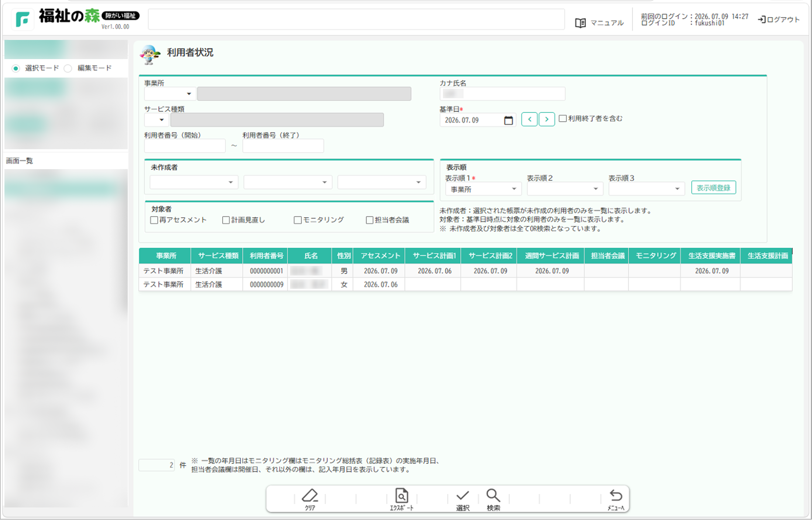Viewport: 812px width, 520px height.
Task: Open the サービス種類 code dropdown
Action: (x=156, y=120)
